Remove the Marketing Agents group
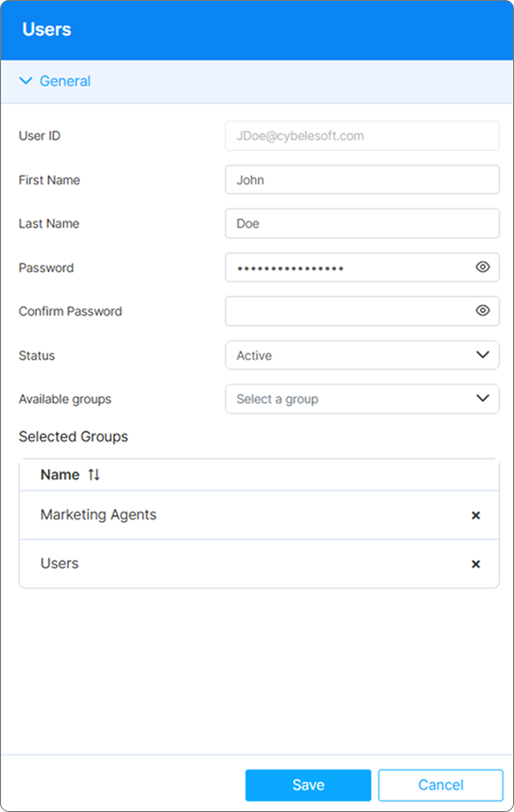Viewport: 514px width, 812px height. point(476,515)
